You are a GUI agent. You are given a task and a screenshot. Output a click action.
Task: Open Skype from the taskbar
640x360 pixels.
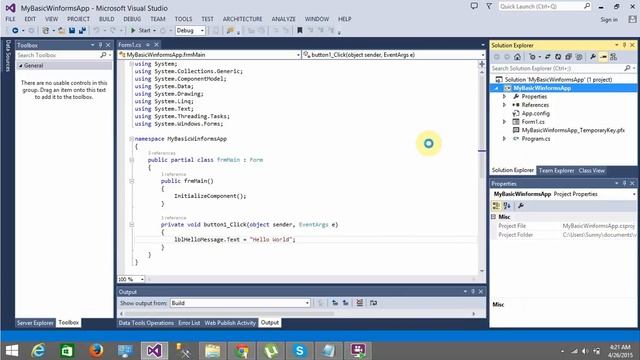(x=300, y=351)
